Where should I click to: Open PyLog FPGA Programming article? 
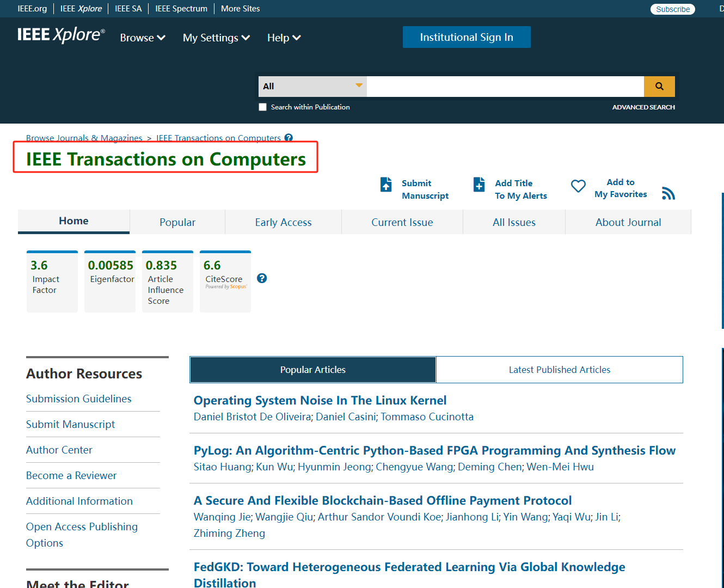434,450
